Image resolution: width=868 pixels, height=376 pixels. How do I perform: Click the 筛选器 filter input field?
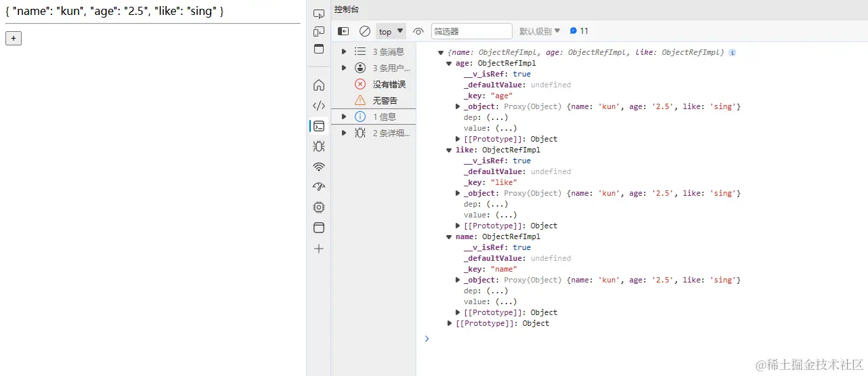(471, 31)
